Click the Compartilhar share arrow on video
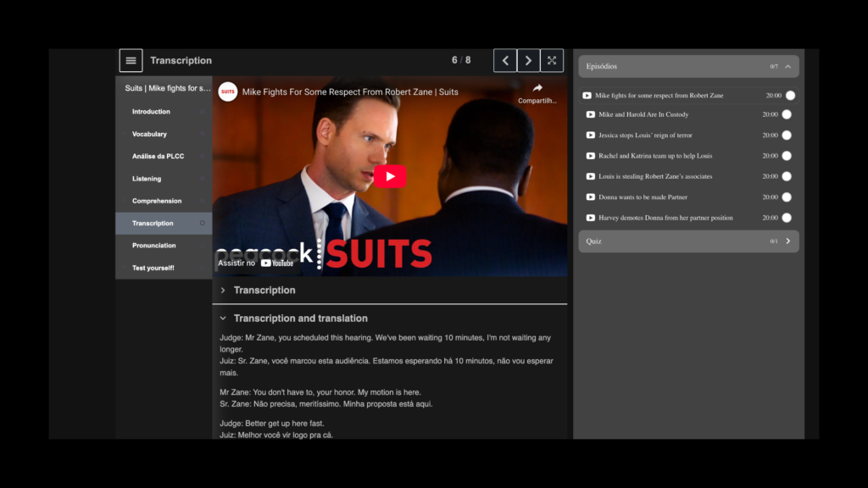The image size is (868, 488). pos(537,89)
